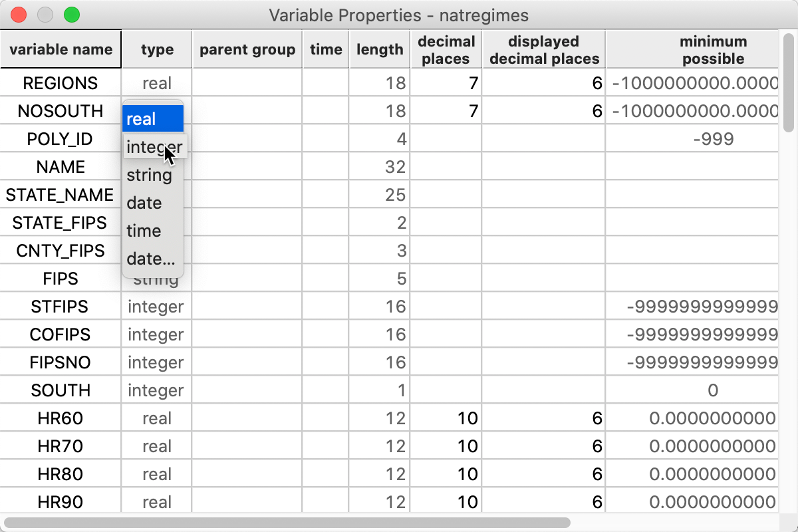Select the POLY_ID variable name cell
798x532 pixels.
[x=61, y=139]
